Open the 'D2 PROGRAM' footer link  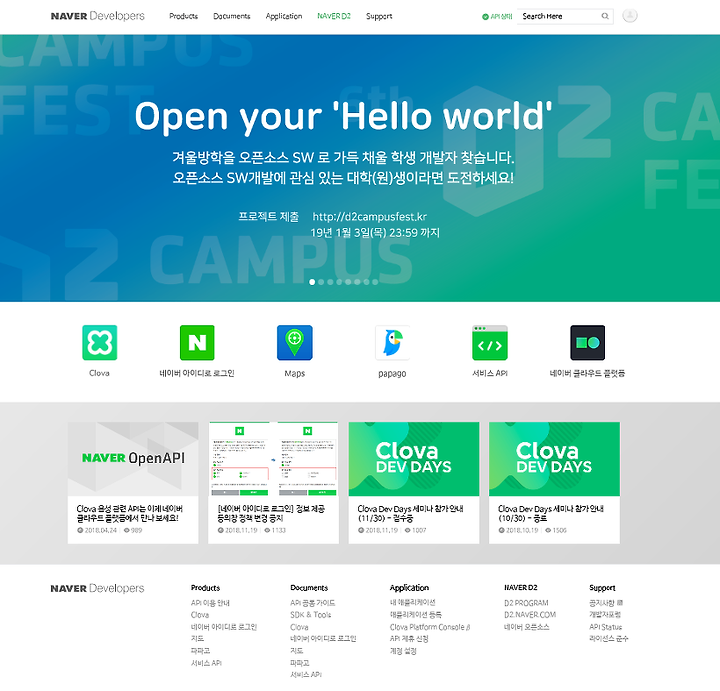526,603
